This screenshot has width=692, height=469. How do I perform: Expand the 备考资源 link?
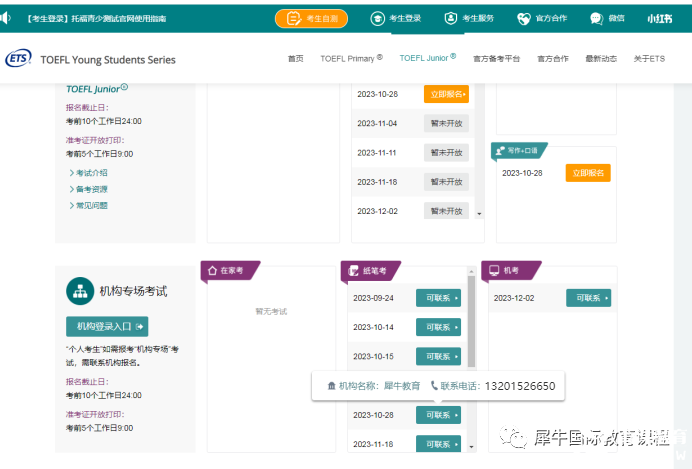pyautogui.click(x=88, y=189)
